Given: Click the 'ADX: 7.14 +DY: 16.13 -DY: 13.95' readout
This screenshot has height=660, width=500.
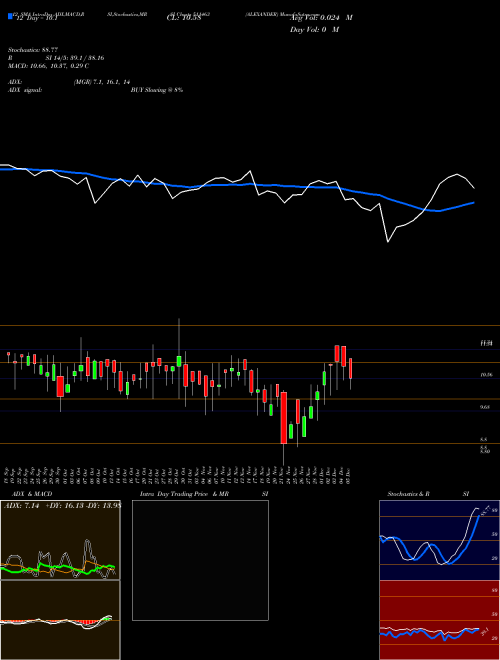Looking at the screenshot, I should tap(62, 505).
